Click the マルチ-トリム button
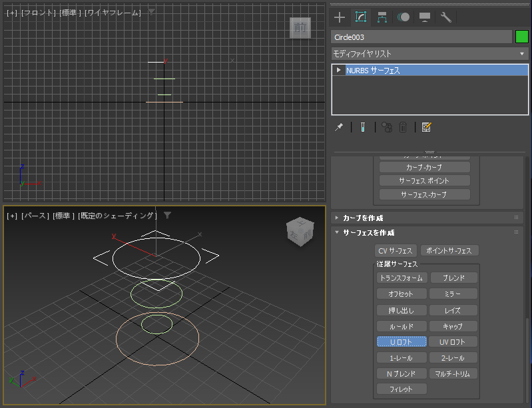 point(453,374)
